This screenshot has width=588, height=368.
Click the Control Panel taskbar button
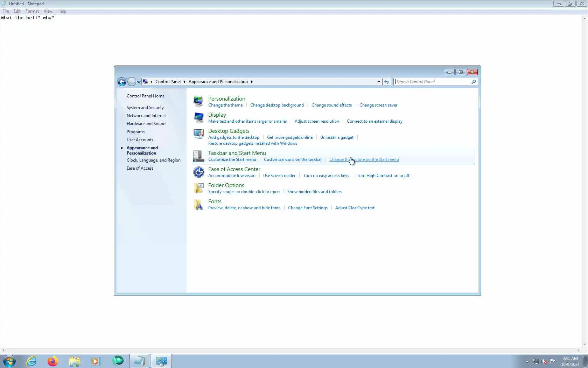tap(161, 361)
